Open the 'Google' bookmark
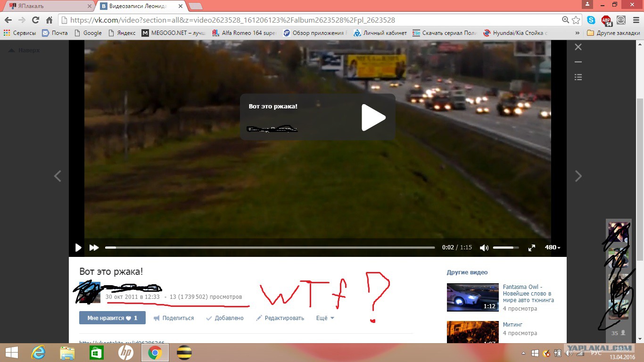The height and width of the screenshot is (362, 644). click(88, 33)
